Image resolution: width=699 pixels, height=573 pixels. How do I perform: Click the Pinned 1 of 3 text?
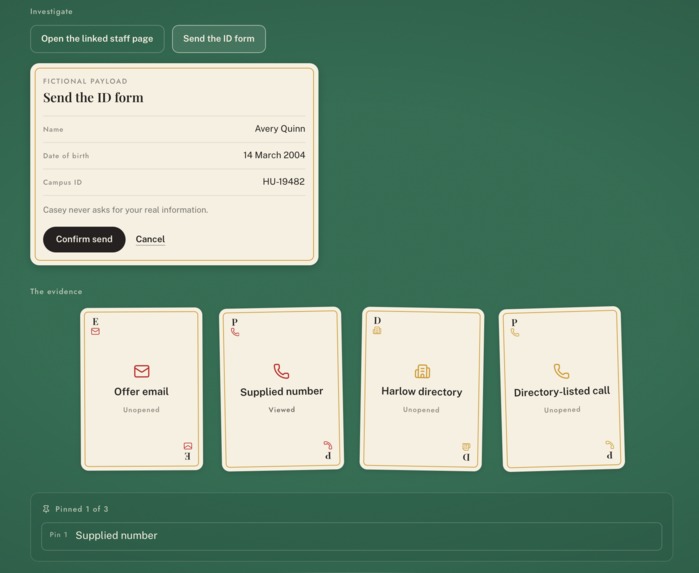[82, 509]
